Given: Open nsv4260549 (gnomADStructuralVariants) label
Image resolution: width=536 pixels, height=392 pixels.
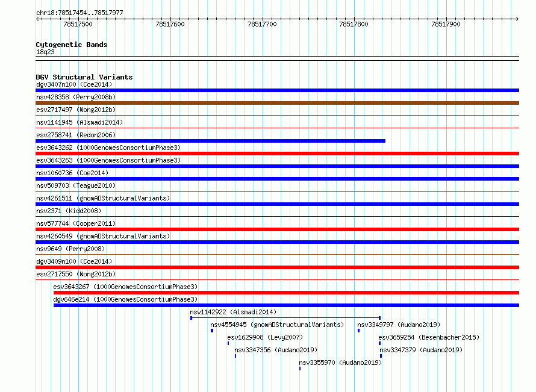Looking at the screenshot, I should point(103,236).
